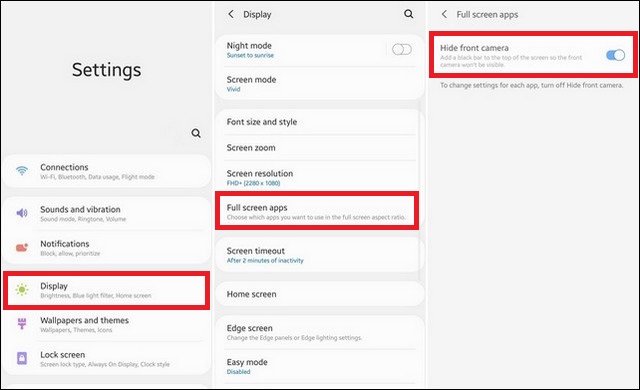Open Screen resolution setting
The image size is (640, 390).
pyautogui.click(x=319, y=177)
